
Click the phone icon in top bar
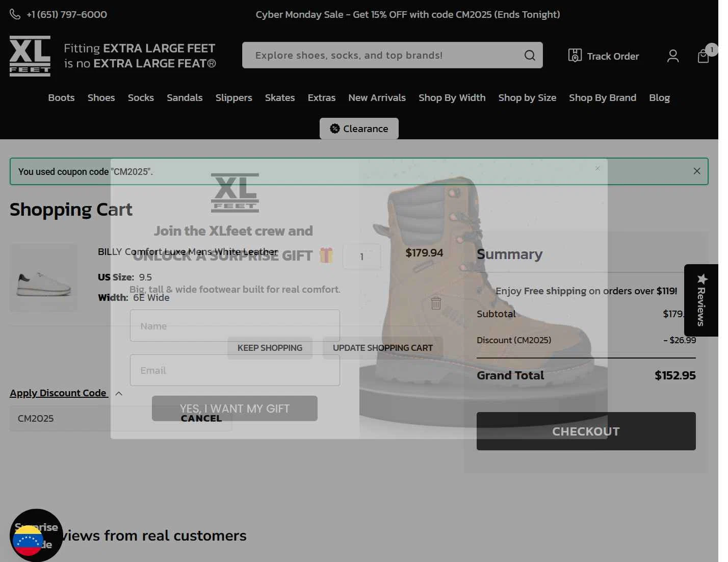(15, 14)
